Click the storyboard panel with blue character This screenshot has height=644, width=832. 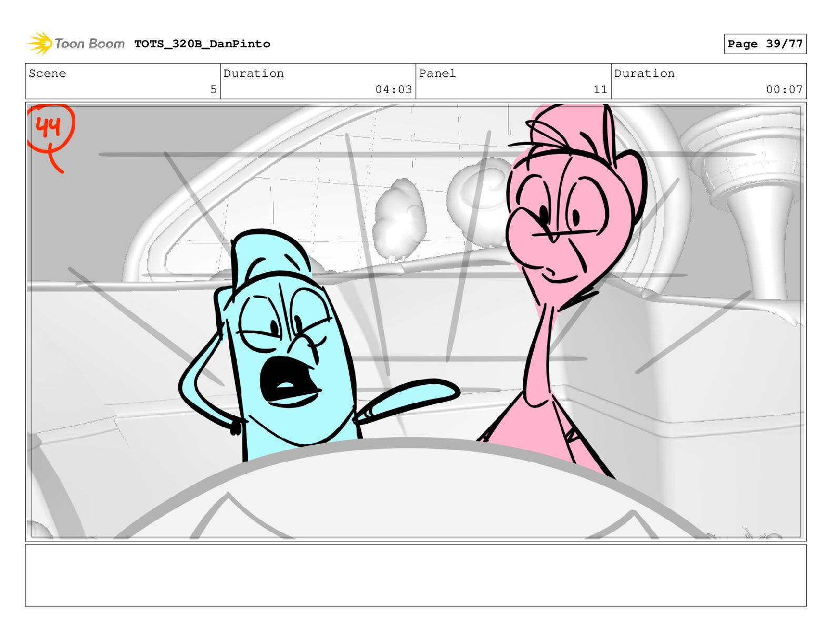coord(415,321)
